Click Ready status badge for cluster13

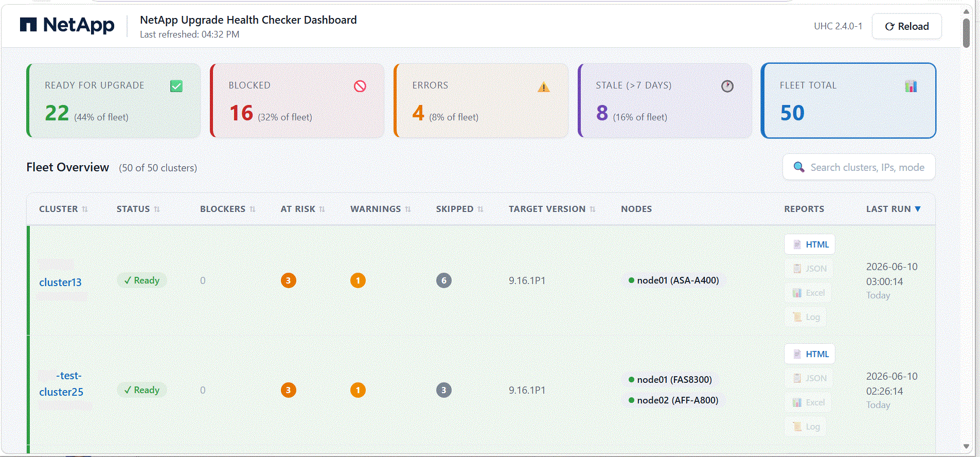click(x=141, y=280)
